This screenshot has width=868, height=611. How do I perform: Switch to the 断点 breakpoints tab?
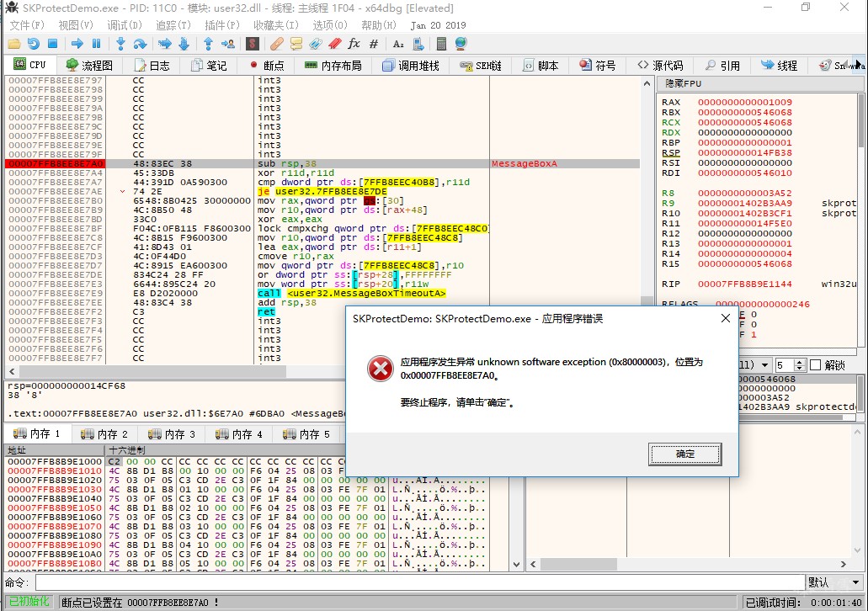point(267,66)
